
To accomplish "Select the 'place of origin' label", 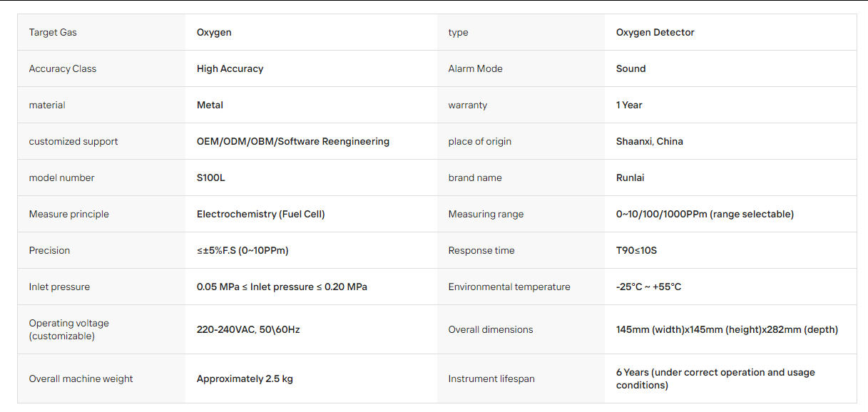I will point(480,141).
